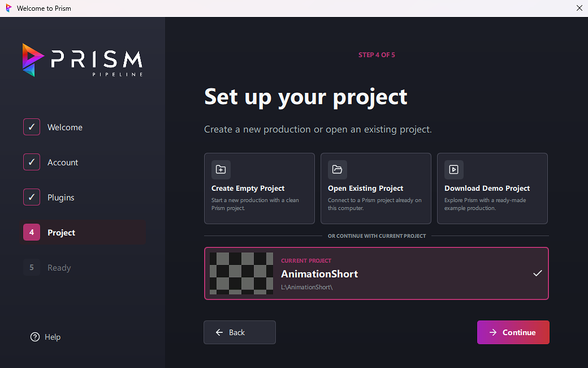Click the new-folder icon on Create Empty Project
The width and height of the screenshot is (588, 368).
pos(221,170)
